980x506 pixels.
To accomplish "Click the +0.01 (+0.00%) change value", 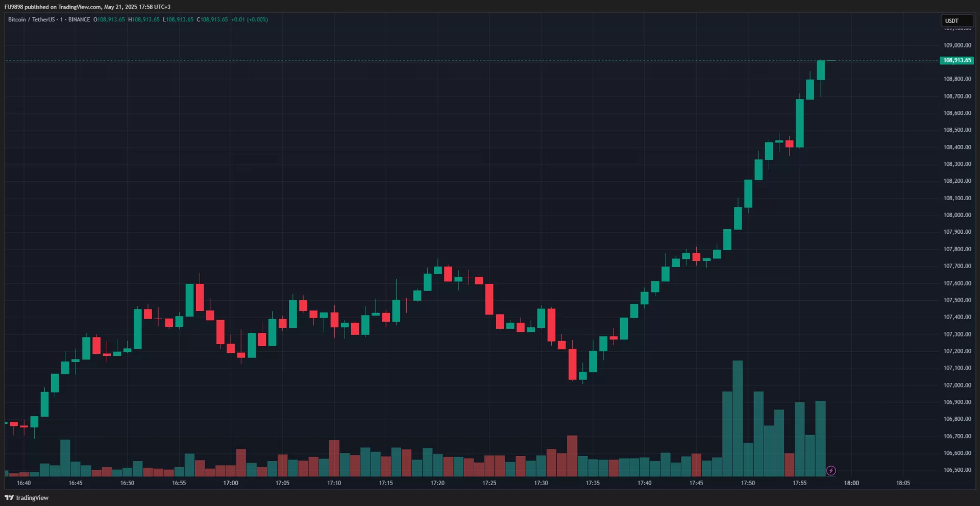I will click(249, 19).
